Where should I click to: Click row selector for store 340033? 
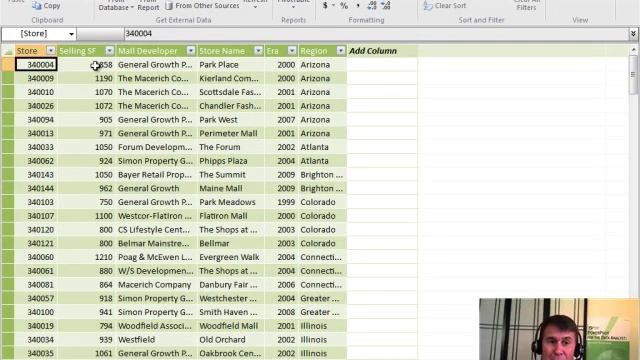coord(8,147)
